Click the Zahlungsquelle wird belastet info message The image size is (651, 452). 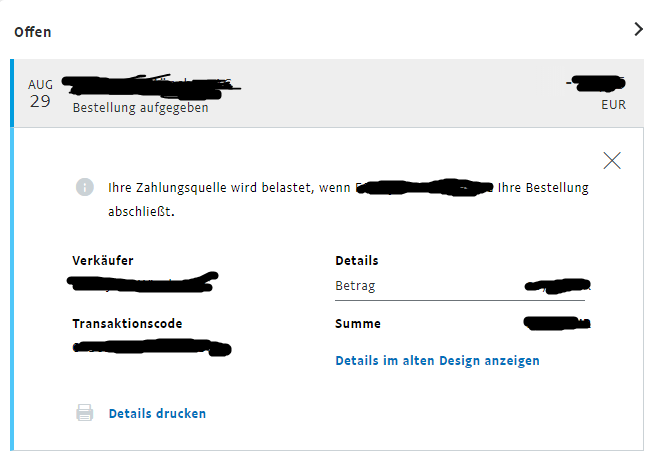[348, 199]
